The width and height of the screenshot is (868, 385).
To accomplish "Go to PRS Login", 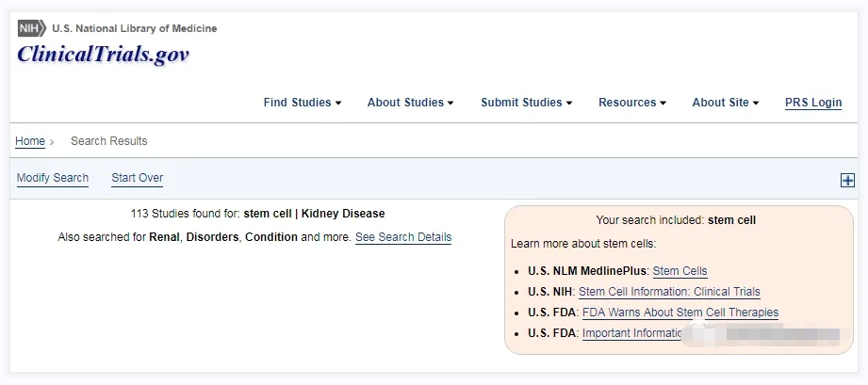I will click(813, 103).
